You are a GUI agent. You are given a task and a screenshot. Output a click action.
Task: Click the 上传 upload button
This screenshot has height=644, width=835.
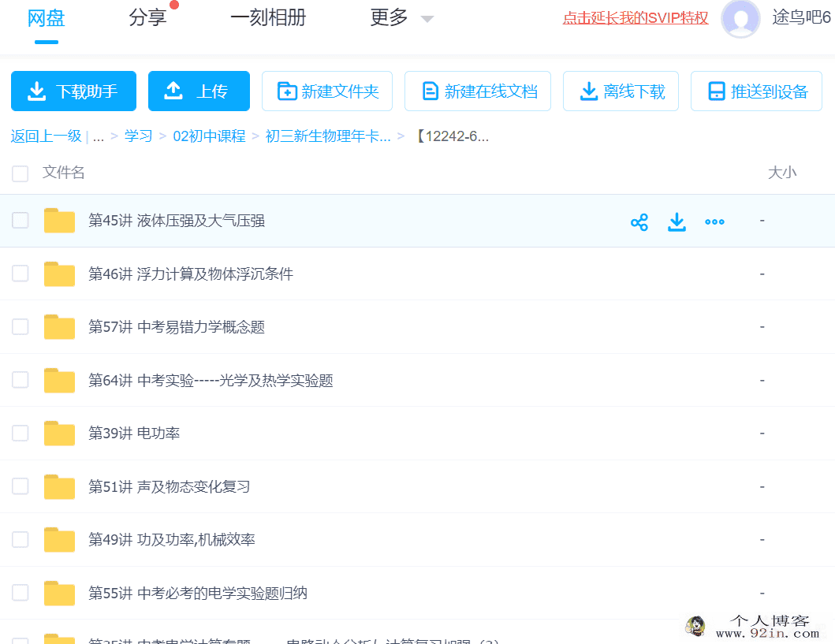click(199, 91)
